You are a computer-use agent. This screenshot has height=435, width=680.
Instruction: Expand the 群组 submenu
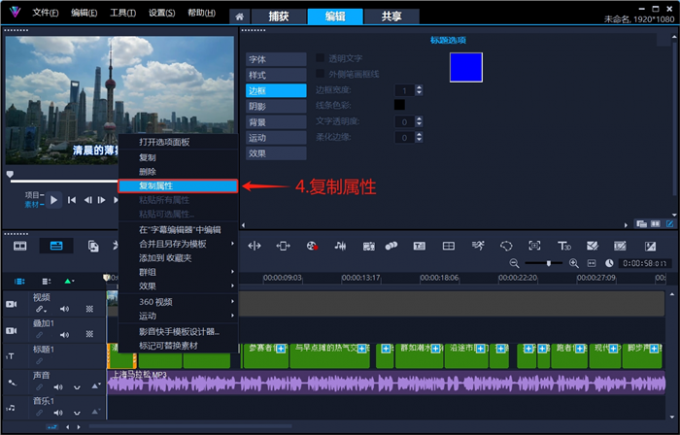(x=232, y=272)
